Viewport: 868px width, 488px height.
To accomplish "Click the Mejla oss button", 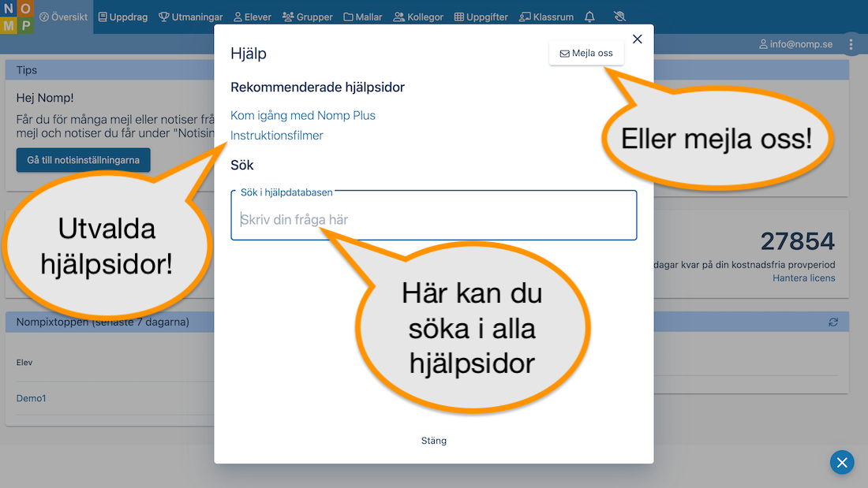I will pos(586,53).
